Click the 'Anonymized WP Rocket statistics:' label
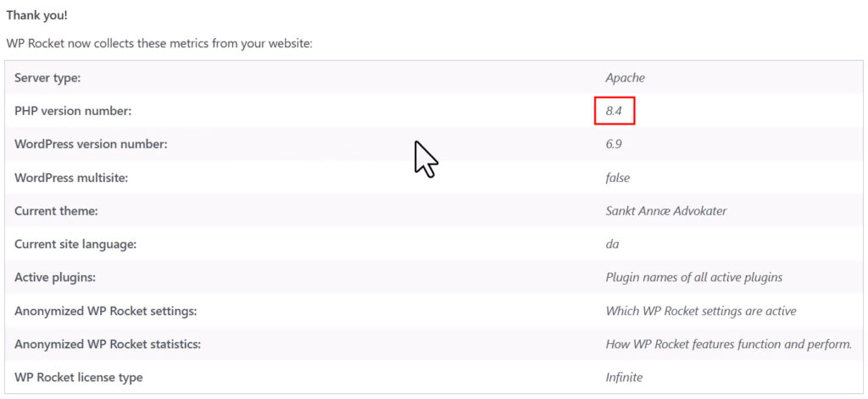This screenshot has width=868, height=399. (108, 344)
